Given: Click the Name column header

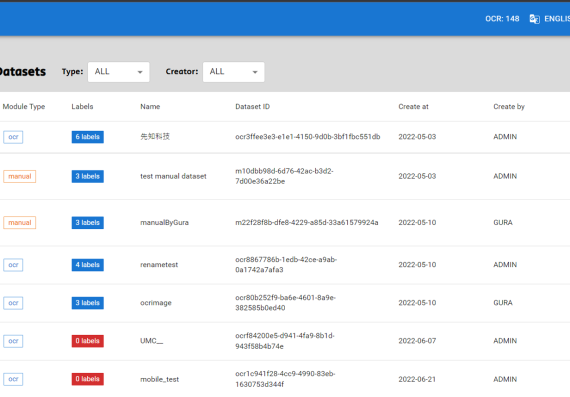Looking at the screenshot, I should tap(150, 107).
